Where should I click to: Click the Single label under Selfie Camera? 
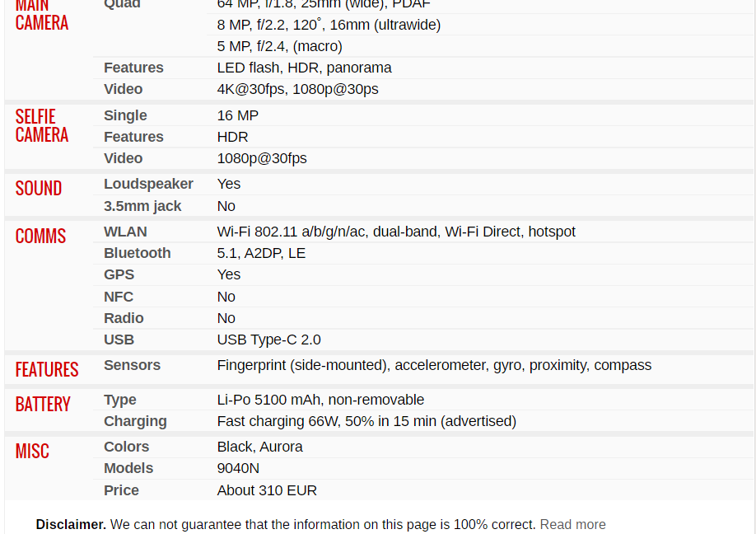click(x=125, y=115)
